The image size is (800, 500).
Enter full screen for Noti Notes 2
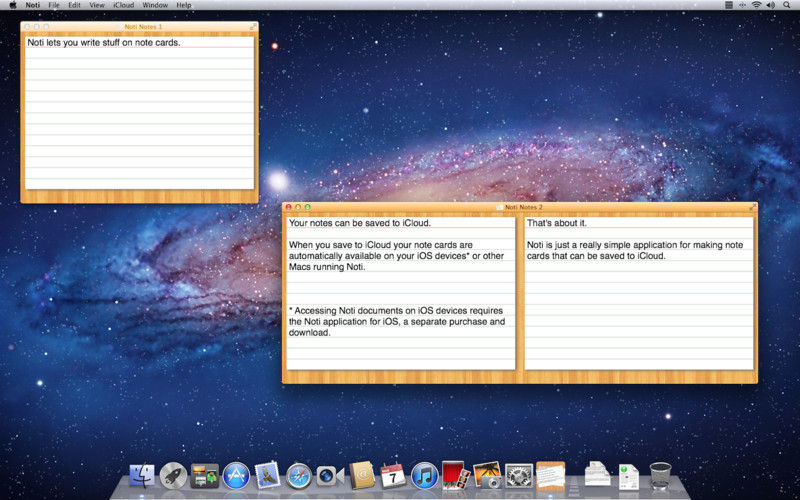[x=753, y=207]
